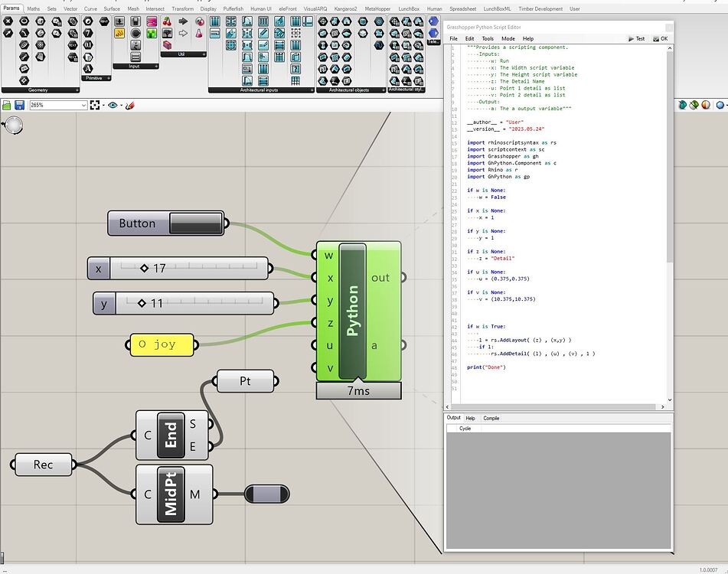Open a Grasshopper file with the folder icon

pos(7,106)
